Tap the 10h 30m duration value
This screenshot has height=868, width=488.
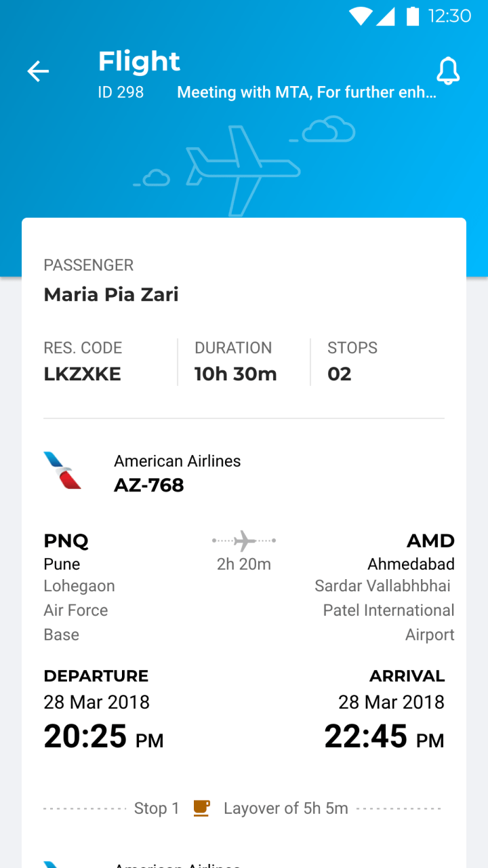(236, 374)
